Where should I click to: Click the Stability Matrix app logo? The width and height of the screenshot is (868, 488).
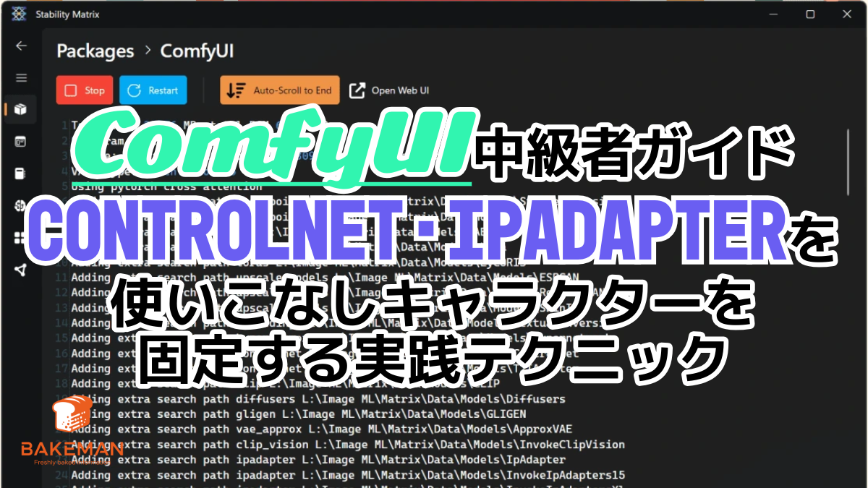[19, 14]
